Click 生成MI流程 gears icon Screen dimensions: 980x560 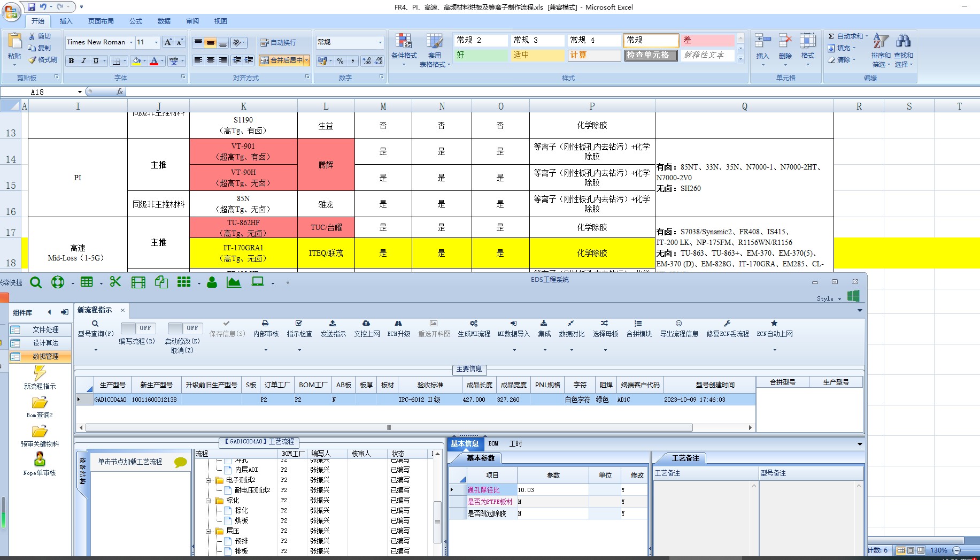point(474,324)
